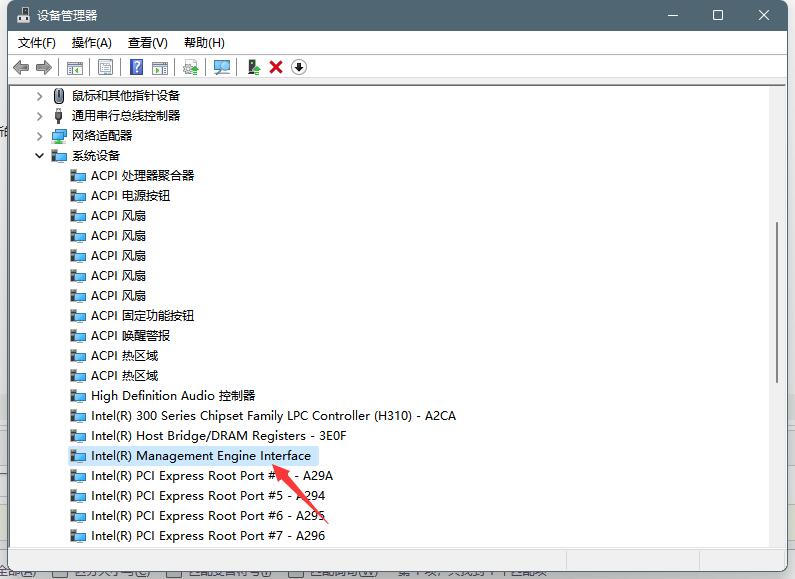Click the Back arrow in toolbar
This screenshot has height=579, width=795.
click(x=21, y=67)
